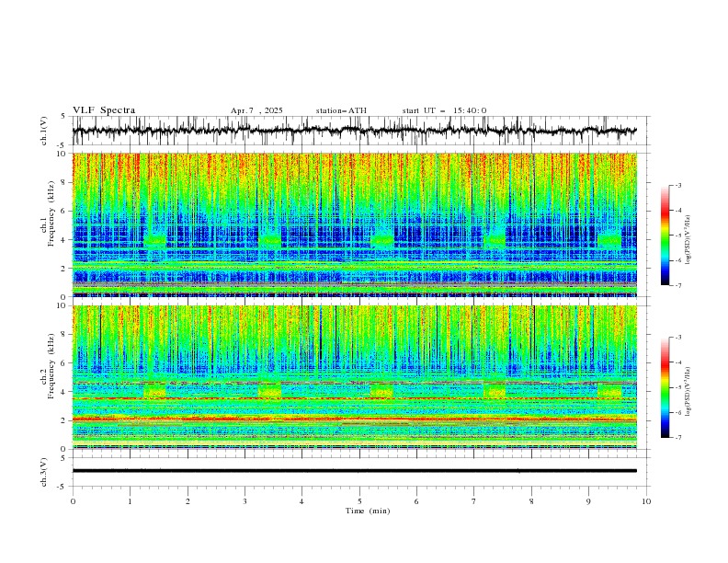Click the ch.1 4 kHz green burst near minute 5.4
Image resolution: width=728 pixels, height=563 pixels.
click(x=382, y=240)
